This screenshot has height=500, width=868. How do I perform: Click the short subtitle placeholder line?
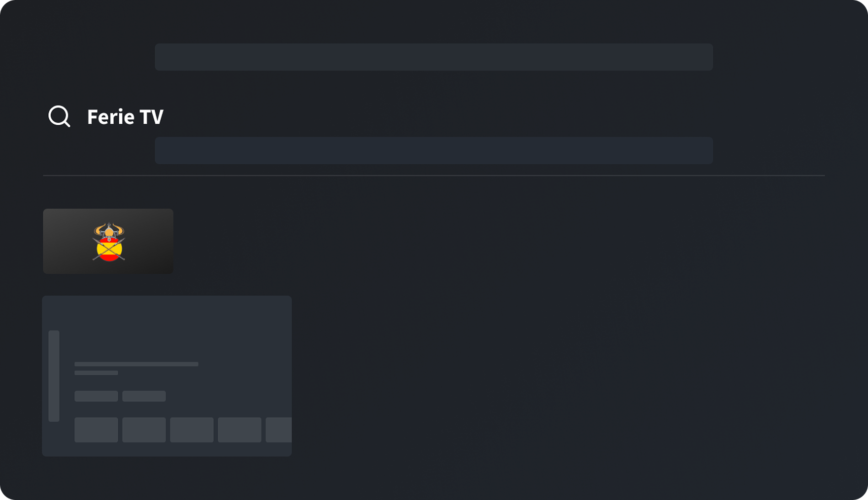click(x=96, y=373)
